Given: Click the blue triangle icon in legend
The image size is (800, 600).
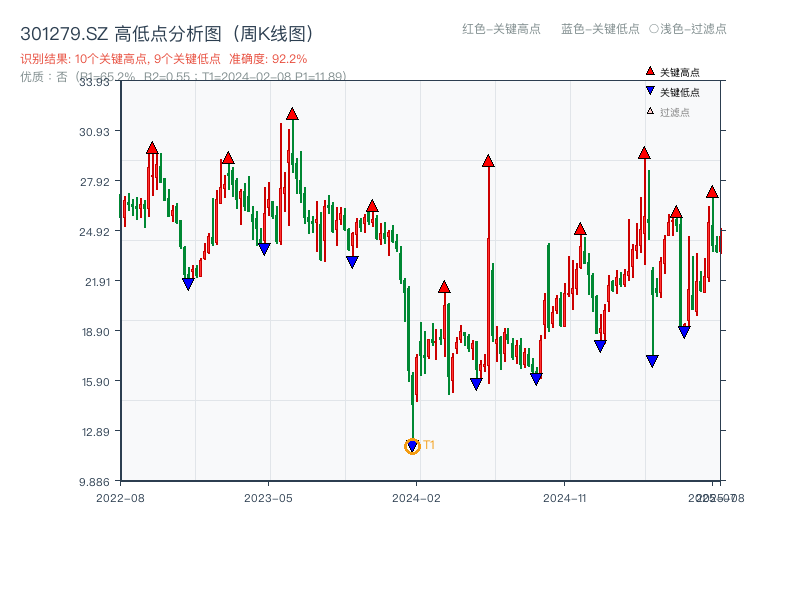Looking at the screenshot, I should [x=650, y=91].
